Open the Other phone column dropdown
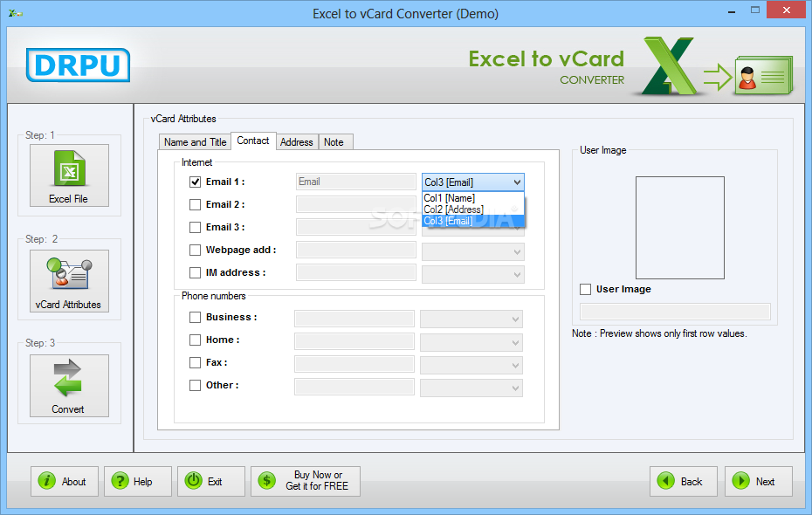This screenshot has height=515, width=812. [471, 388]
